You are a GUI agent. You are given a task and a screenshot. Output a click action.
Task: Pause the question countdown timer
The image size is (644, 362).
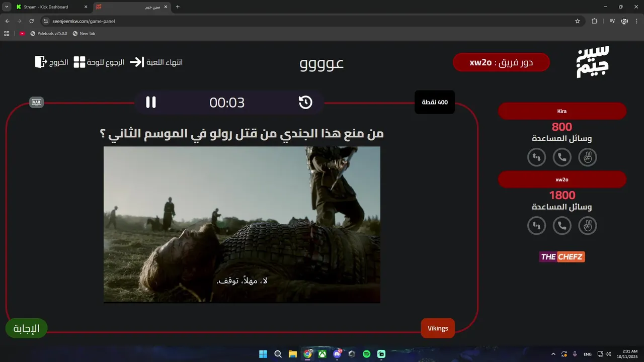pyautogui.click(x=151, y=102)
